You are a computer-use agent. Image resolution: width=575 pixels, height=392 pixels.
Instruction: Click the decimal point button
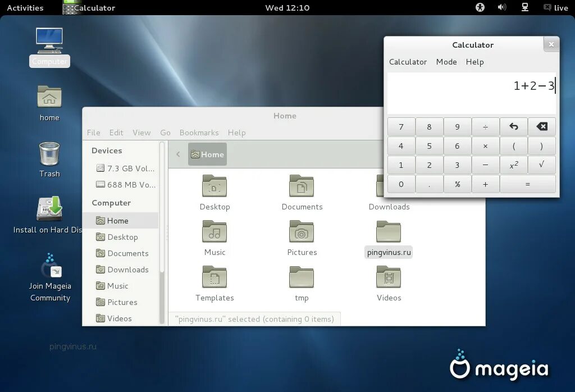tap(429, 184)
